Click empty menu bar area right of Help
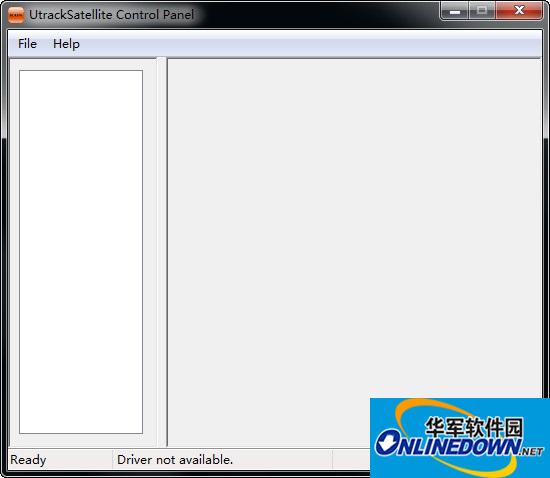The width and height of the screenshot is (550, 478). click(x=309, y=44)
